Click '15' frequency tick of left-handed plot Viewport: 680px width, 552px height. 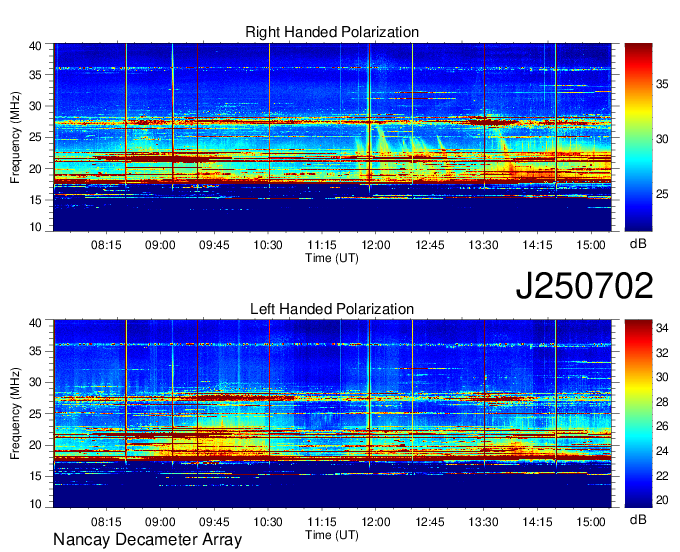coord(35,477)
